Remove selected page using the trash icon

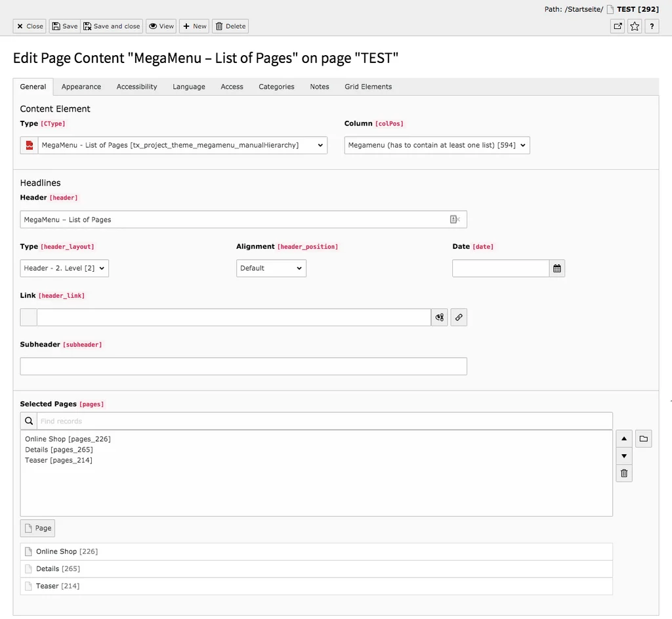pyautogui.click(x=623, y=473)
